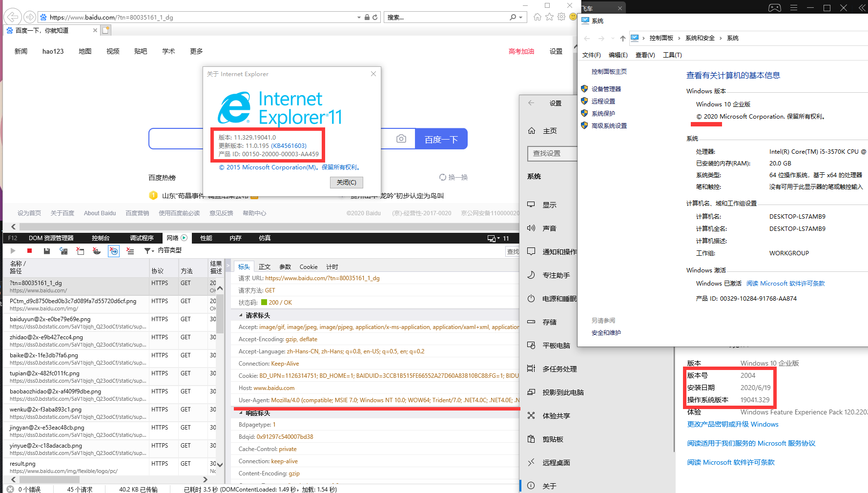Click IE smiley feedback icon
This screenshot has height=493, width=868.
[x=573, y=17]
